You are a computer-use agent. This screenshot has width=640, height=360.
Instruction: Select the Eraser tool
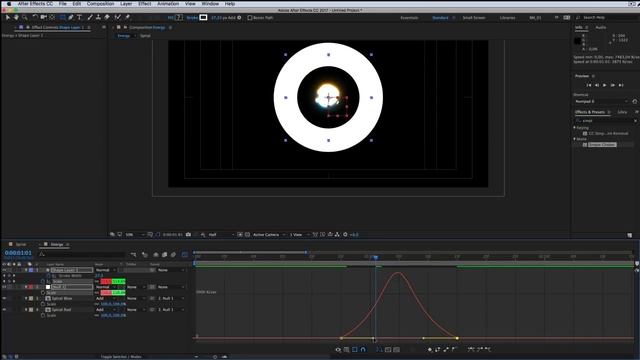point(107,18)
